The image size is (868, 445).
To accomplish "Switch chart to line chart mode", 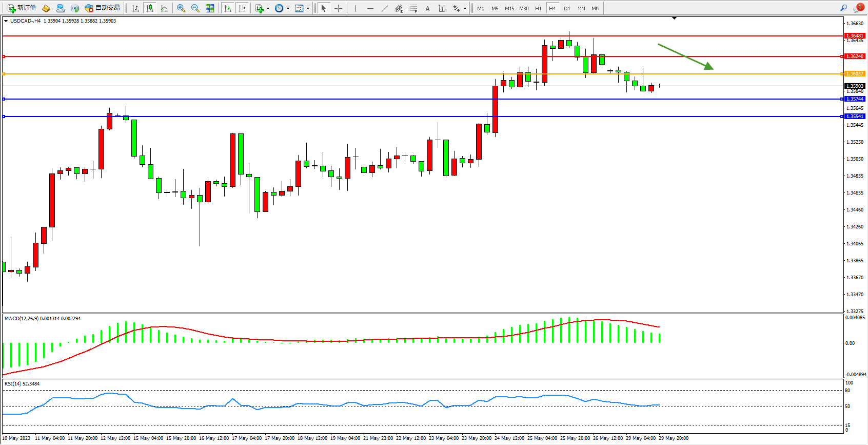I will [164, 8].
